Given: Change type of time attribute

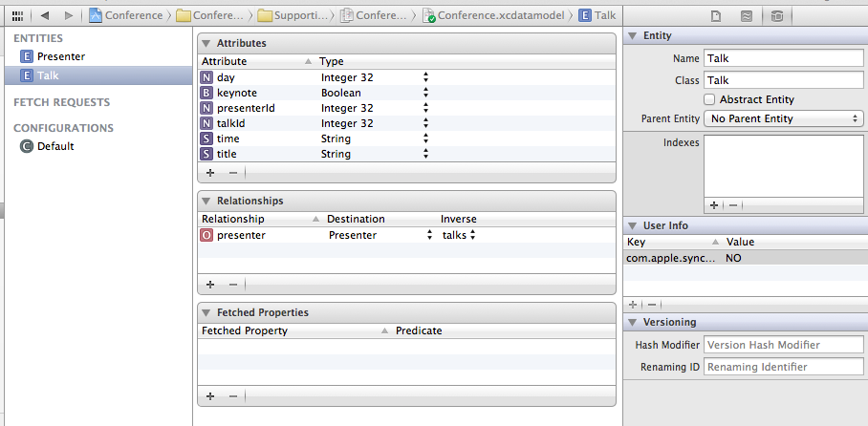Looking at the screenshot, I should tap(425, 138).
